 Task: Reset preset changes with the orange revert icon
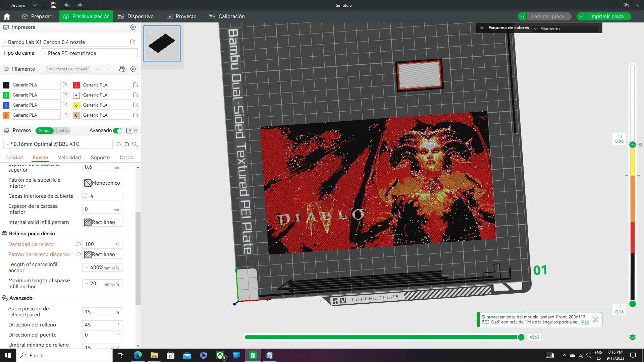118,144
